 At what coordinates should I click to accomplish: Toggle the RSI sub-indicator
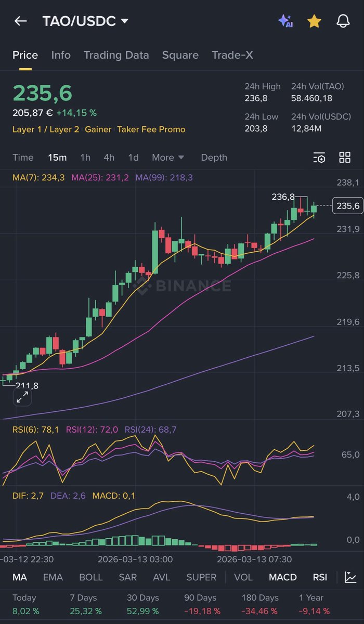pos(320,577)
